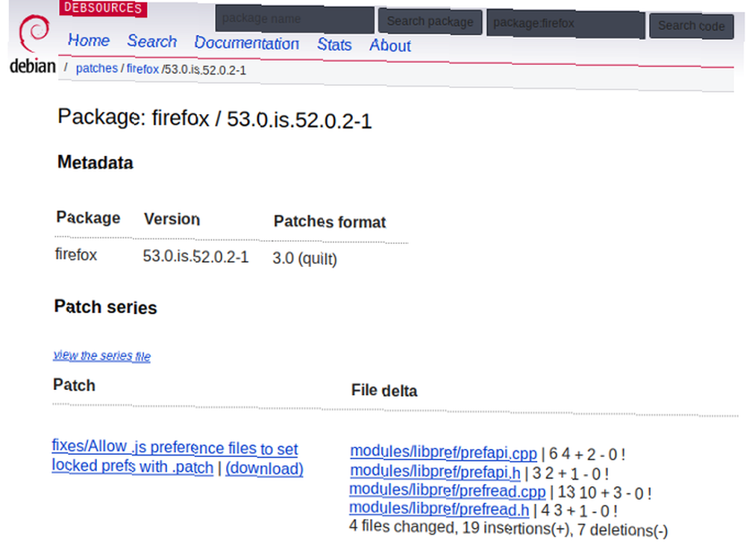
Task: Select the '53.0.is.52.0.2-1' version cell
Action: click(x=195, y=257)
